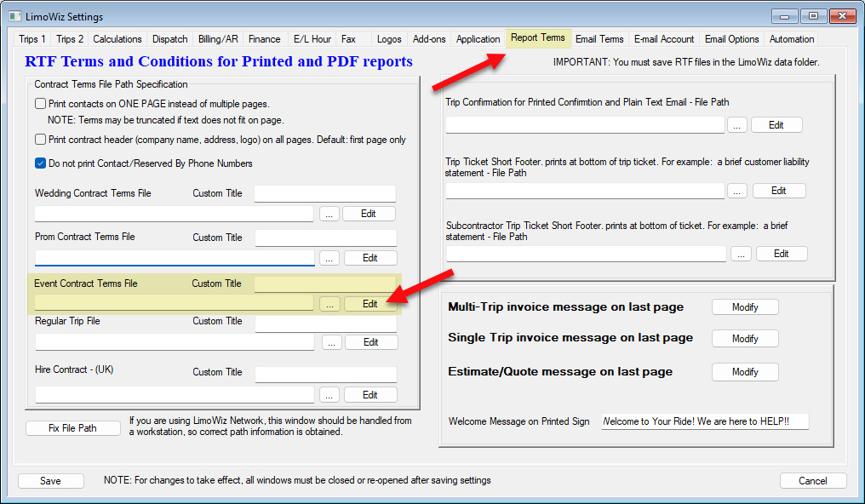
Task: Cancel the settings dialog
Action: click(813, 481)
